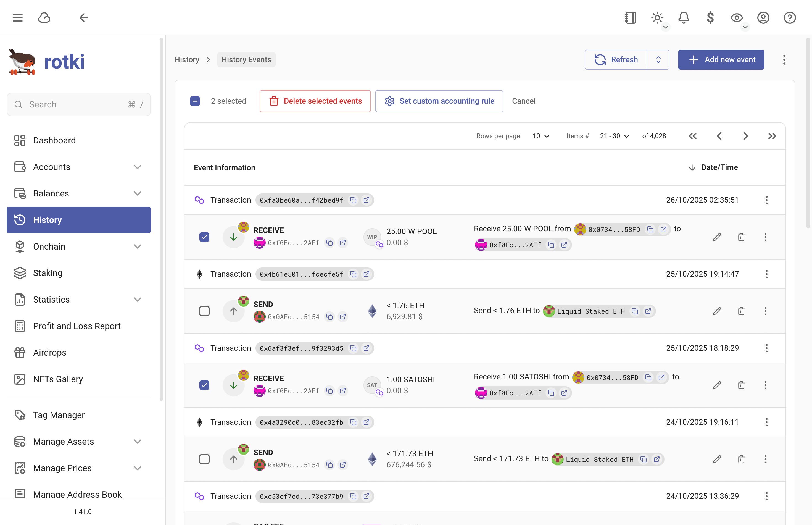Open the notifications bell
This screenshot has width=812, height=525.
tap(684, 18)
